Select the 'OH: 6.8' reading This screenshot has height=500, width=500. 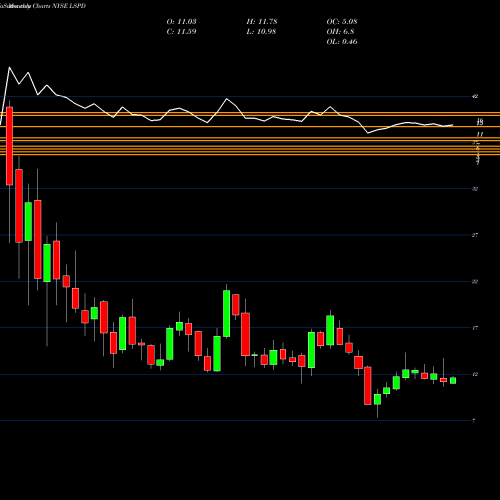click(340, 32)
